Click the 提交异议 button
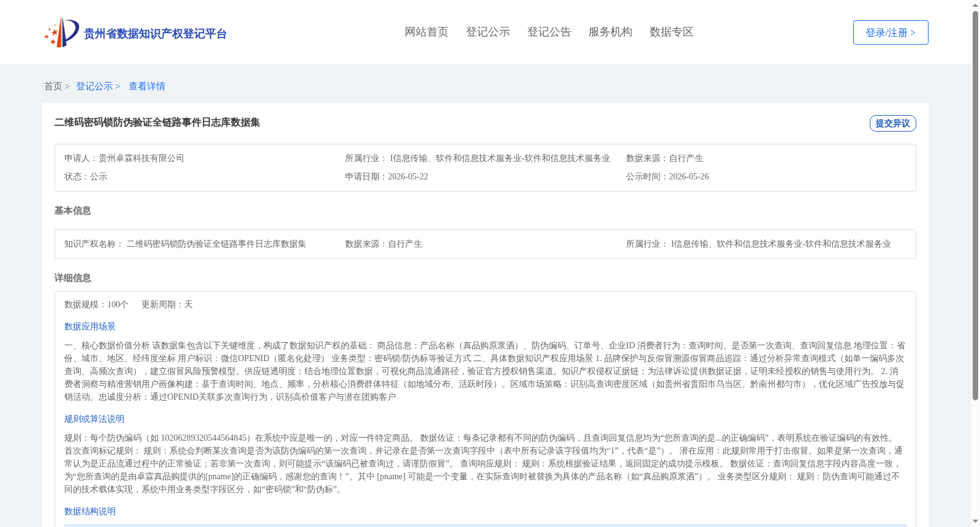Viewport: 980px width, 527px height. (x=892, y=123)
